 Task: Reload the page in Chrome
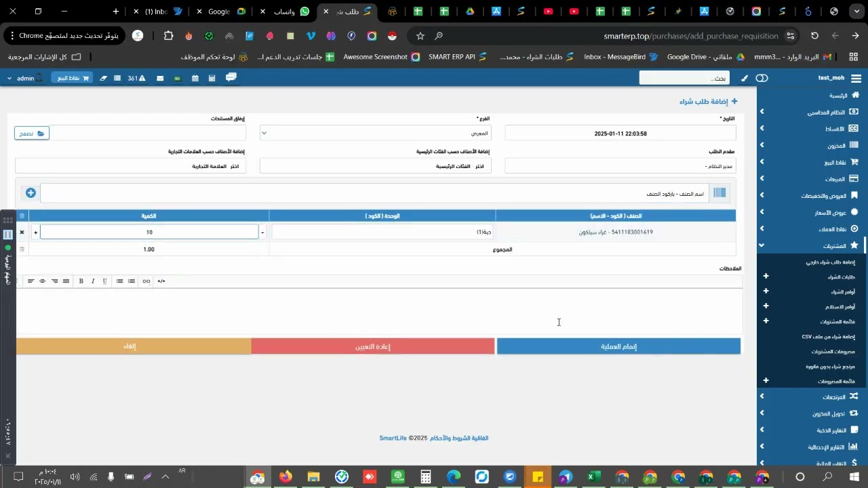click(815, 36)
